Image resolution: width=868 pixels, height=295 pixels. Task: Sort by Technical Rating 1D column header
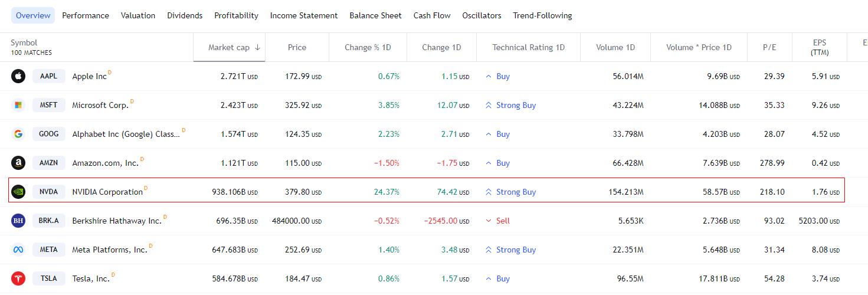528,47
